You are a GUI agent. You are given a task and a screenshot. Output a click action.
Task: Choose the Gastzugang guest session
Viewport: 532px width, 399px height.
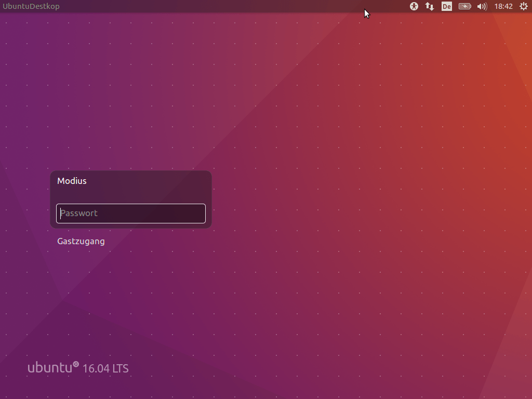81,241
